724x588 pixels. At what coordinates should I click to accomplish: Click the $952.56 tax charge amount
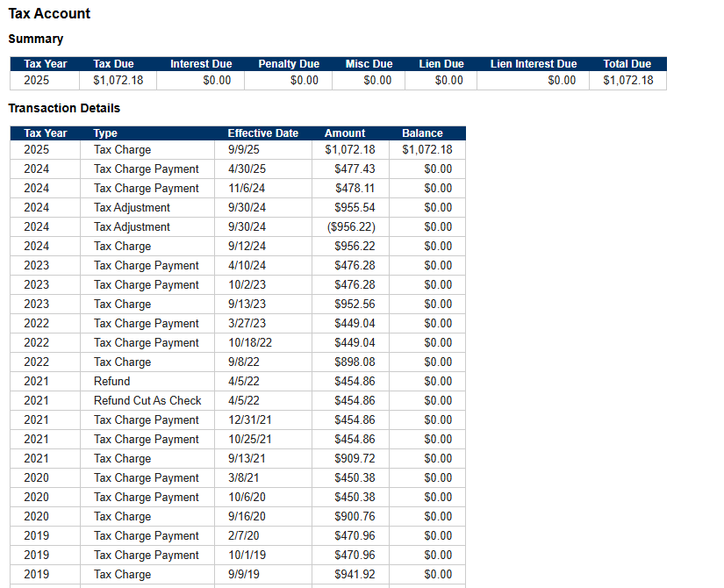pyautogui.click(x=355, y=305)
